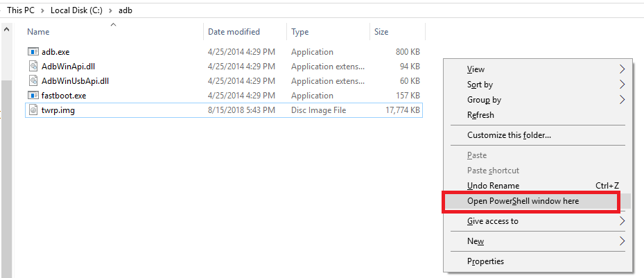Open the Group by submenu

[x=538, y=100]
